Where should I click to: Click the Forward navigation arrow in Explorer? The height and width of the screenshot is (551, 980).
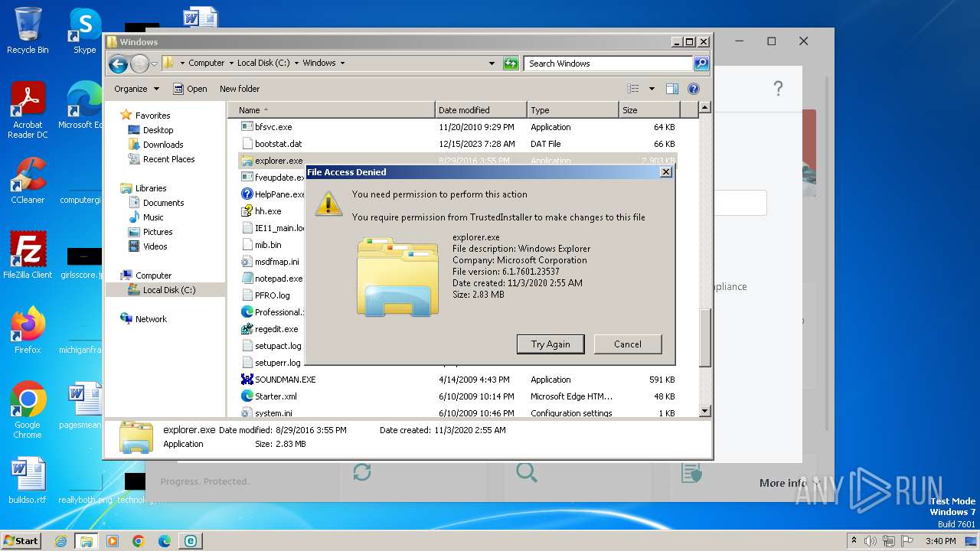click(x=139, y=64)
